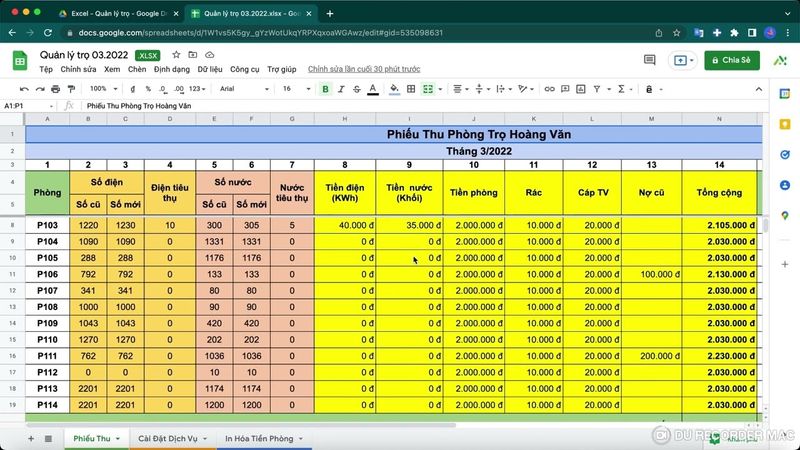The height and width of the screenshot is (450, 800).
Task: Open the Chỉnh sửa menu
Action: [x=78, y=69]
